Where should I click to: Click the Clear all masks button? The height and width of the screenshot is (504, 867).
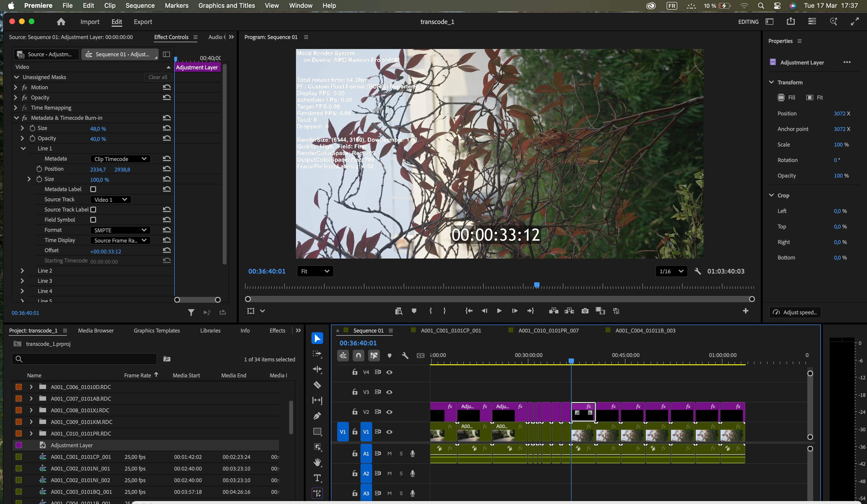point(158,77)
